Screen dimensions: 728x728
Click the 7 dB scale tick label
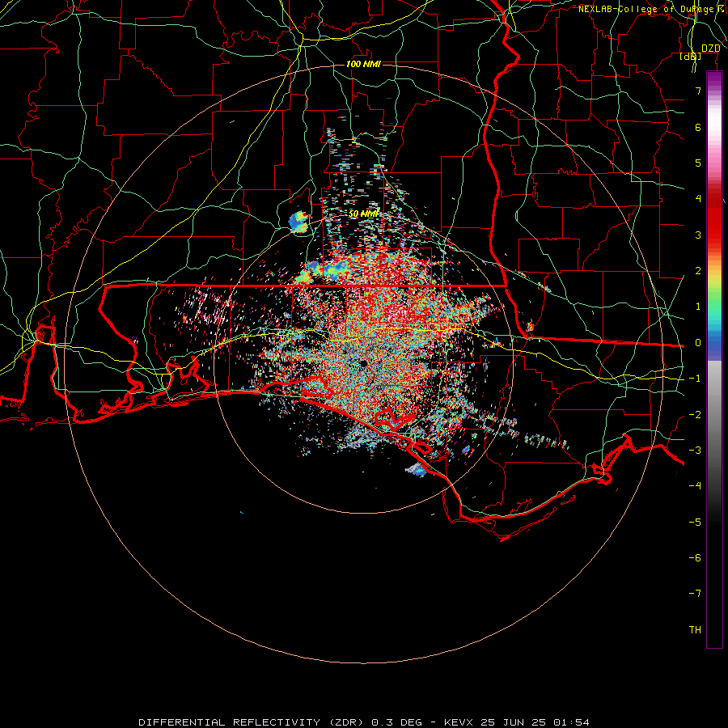[x=698, y=91]
